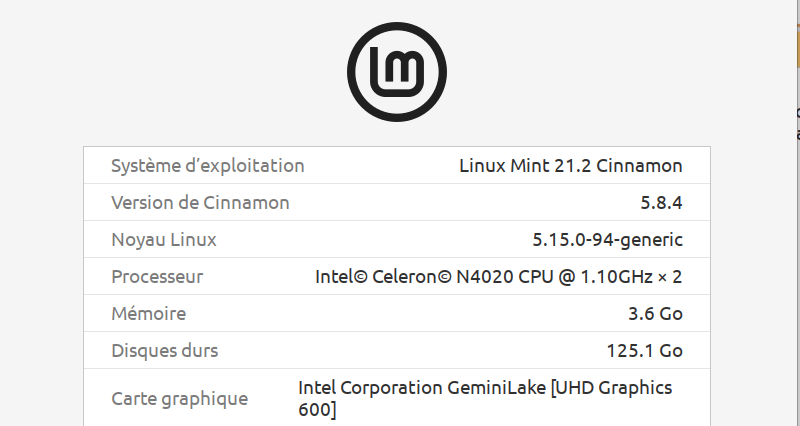Viewport: 800px width, 426px height.
Task: Click "[UHD Graphics" in the graphics card value
Action: 612,388
